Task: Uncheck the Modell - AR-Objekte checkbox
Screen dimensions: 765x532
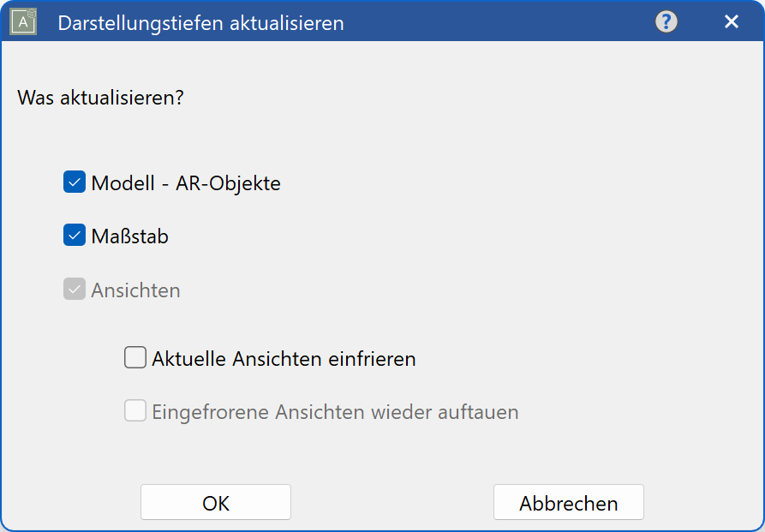Action: coord(75,182)
